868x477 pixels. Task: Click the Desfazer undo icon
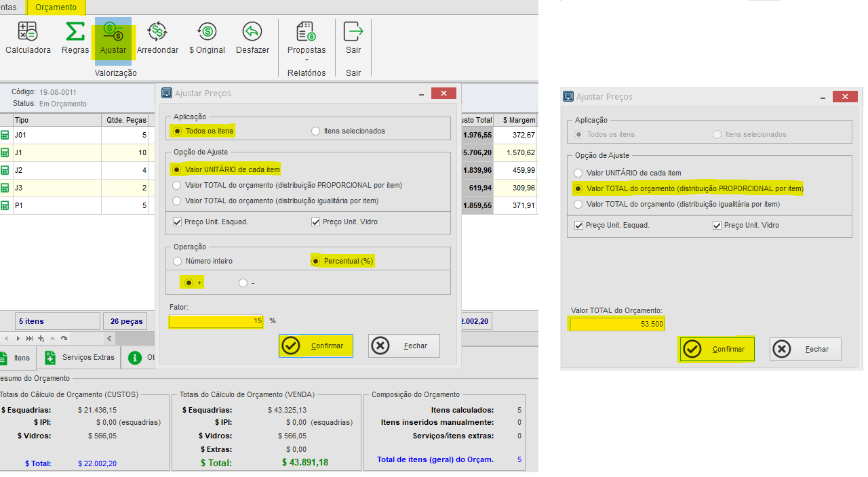click(x=252, y=32)
